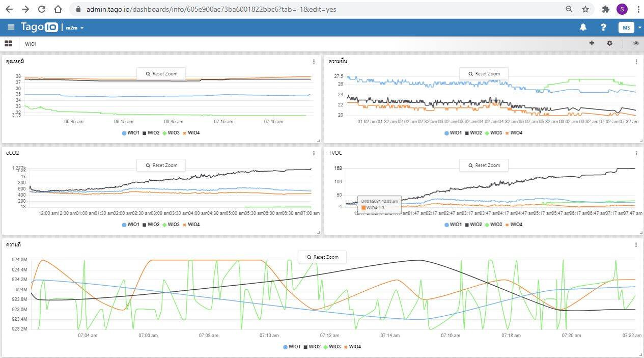The image size is (644, 358).
Task: Toggle WIO3 series in อุณหภูมิ legend
Action: pyautogui.click(x=171, y=133)
